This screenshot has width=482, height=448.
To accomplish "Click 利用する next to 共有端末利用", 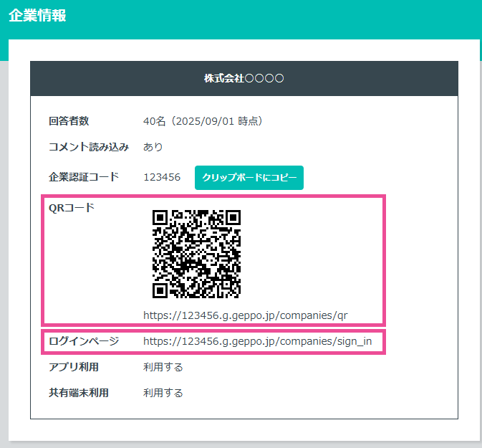I will [163, 393].
